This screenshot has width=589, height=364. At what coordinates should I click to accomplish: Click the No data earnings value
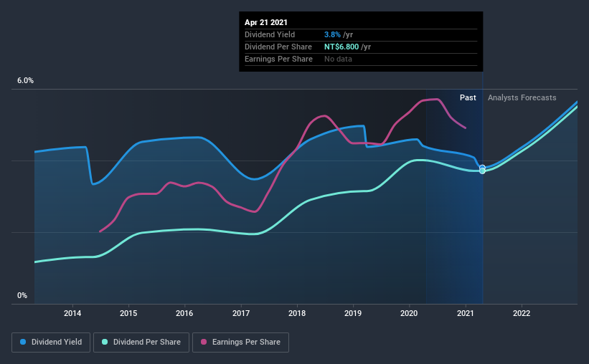click(338, 59)
